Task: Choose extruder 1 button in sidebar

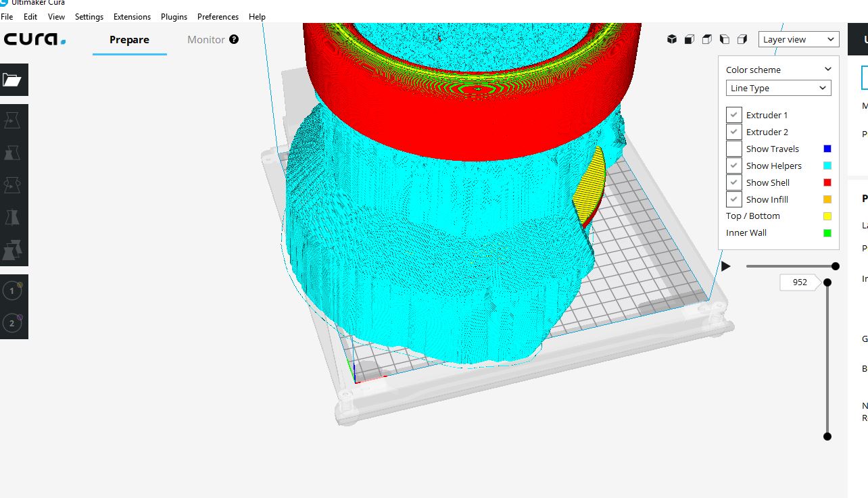Action: click(x=12, y=291)
